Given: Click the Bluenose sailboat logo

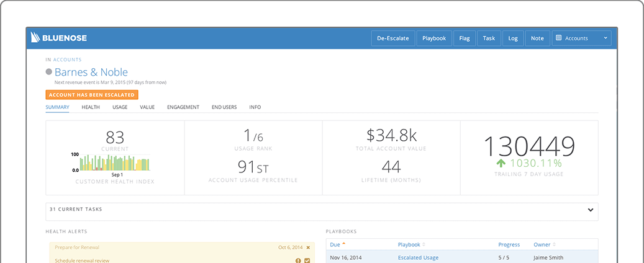Looking at the screenshot, I should pyautogui.click(x=36, y=38).
